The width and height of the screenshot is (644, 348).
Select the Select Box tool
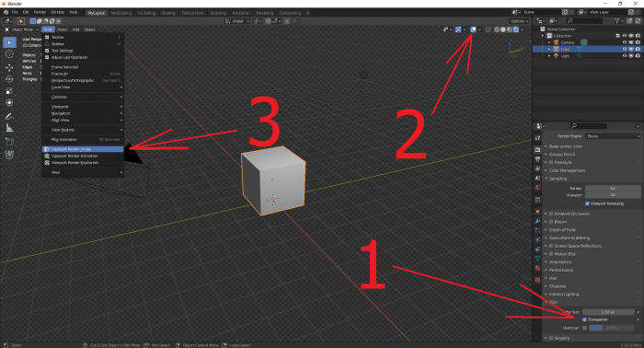(9, 42)
